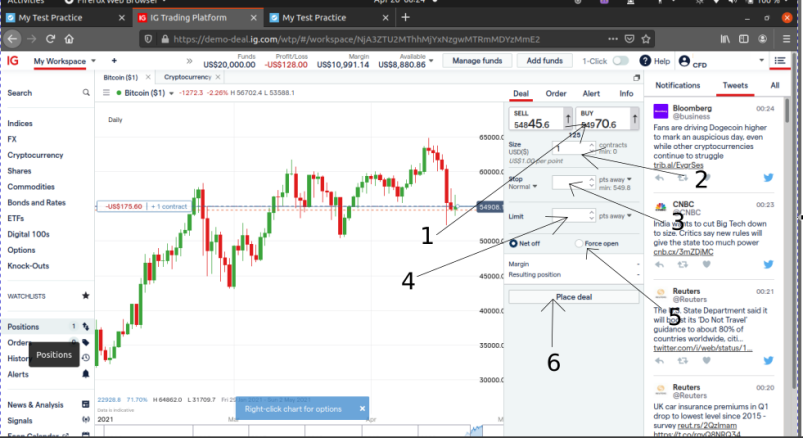The height and width of the screenshot is (438, 804).
Task: Open Firefox library icon
Action: pyautogui.click(x=725, y=39)
